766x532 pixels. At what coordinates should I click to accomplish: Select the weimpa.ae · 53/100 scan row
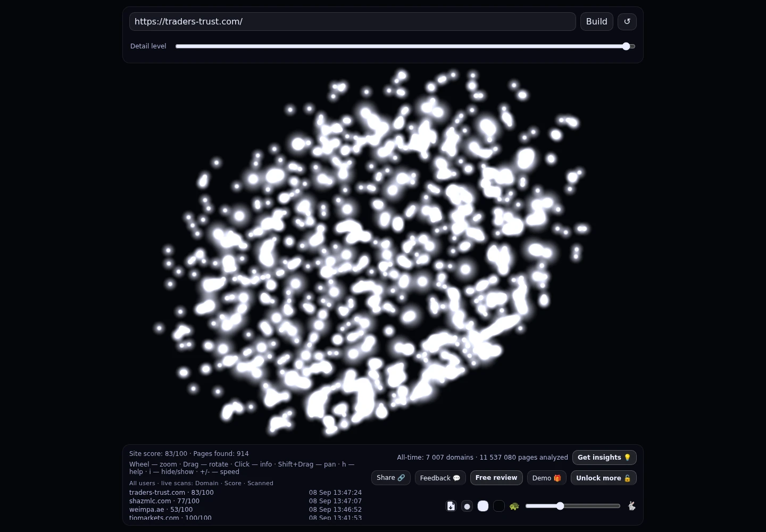[245, 510]
